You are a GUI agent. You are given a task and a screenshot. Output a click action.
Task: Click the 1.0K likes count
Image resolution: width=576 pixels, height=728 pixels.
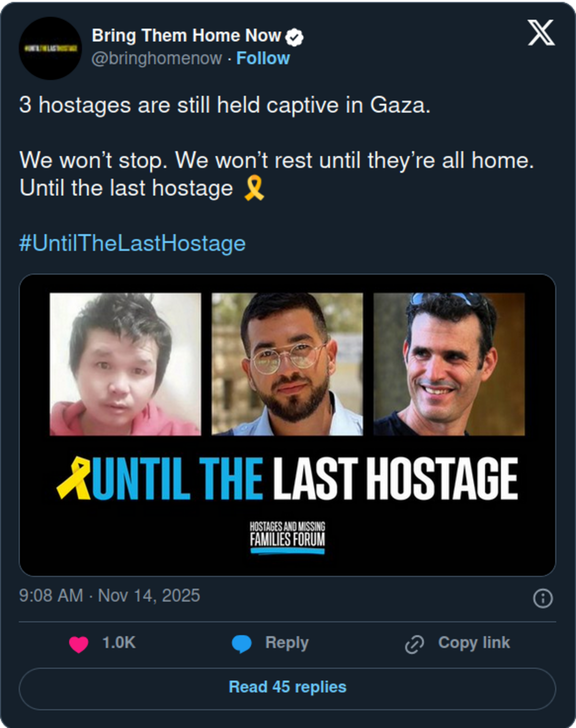(x=119, y=643)
